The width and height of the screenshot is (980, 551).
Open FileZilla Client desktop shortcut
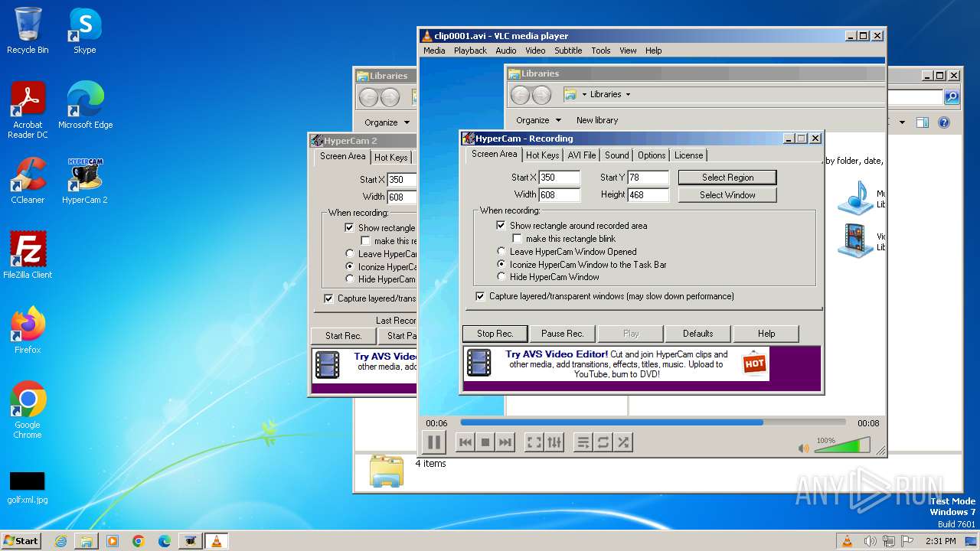(28, 255)
